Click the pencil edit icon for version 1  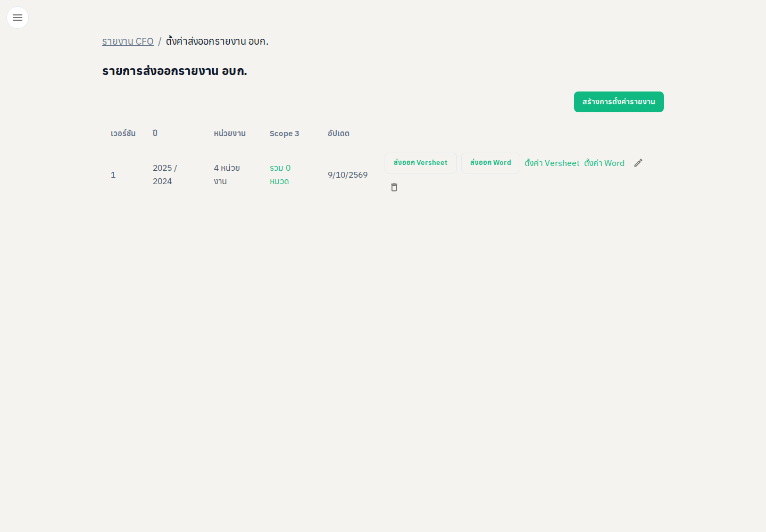[638, 163]
